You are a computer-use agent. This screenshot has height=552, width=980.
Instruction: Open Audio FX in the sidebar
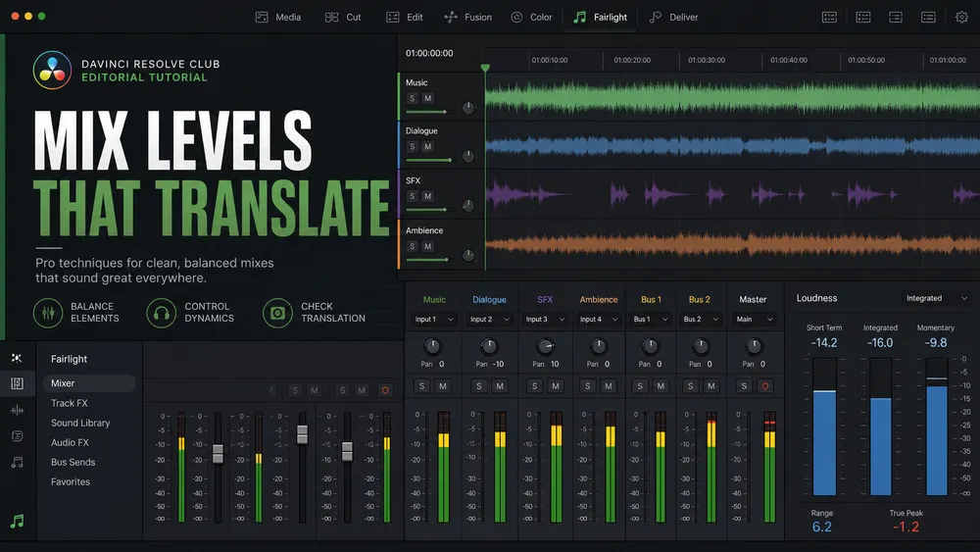70,442
